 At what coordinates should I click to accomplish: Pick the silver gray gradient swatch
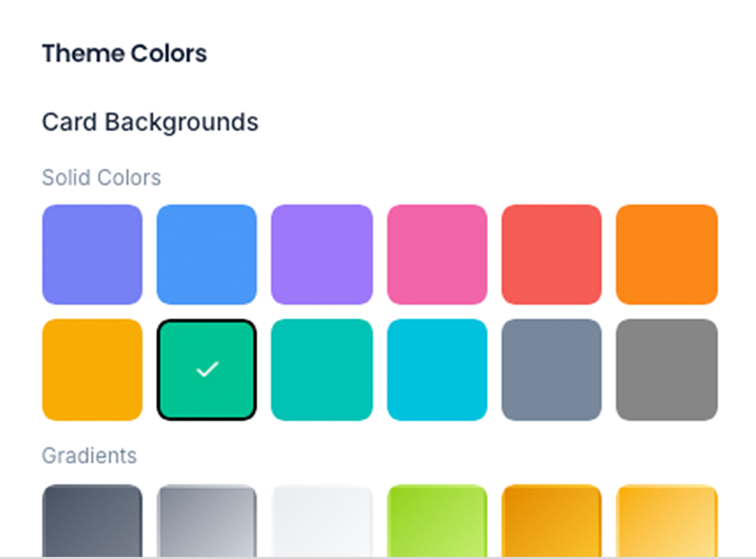[x=206, y=520]
